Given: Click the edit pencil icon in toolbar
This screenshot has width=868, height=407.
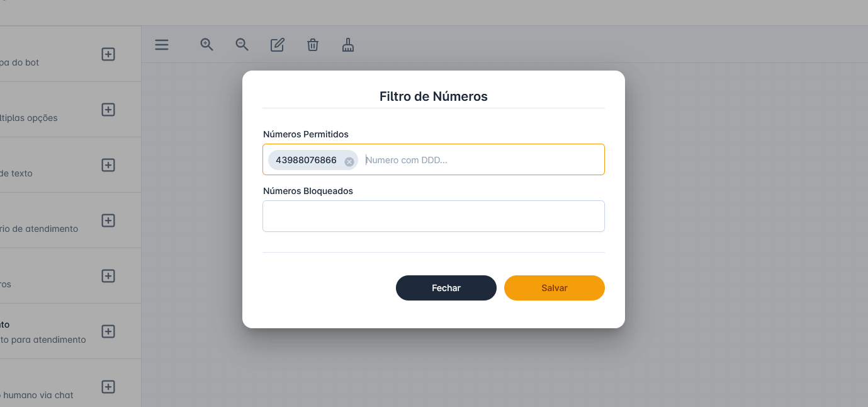Looking at the screenshot, I should 277,45.
